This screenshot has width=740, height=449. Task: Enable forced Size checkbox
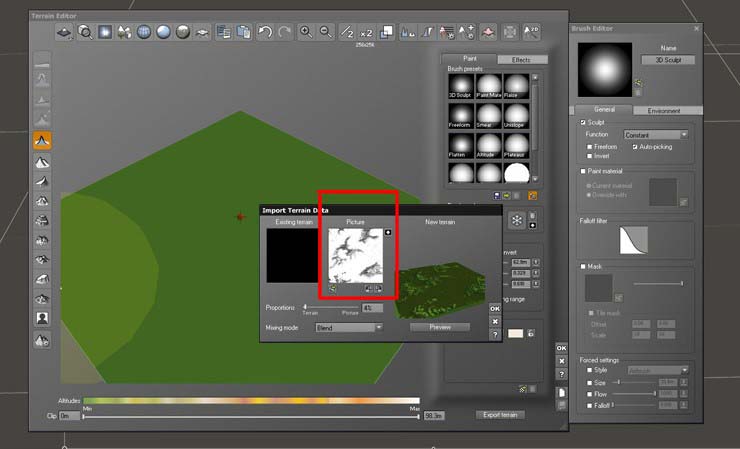[x=589, y=382]
